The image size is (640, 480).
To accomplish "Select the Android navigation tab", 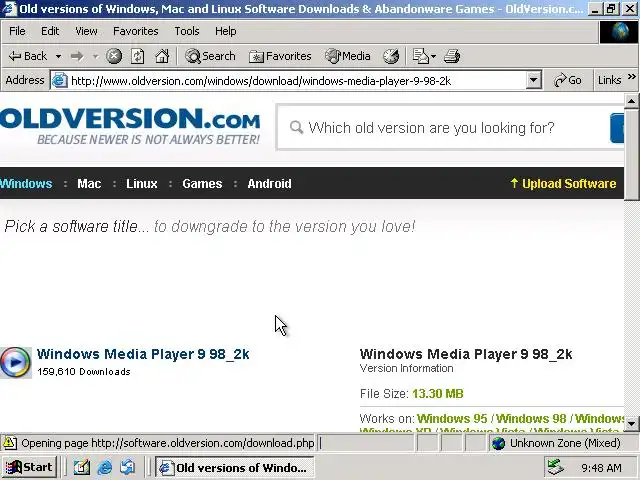I will pos(269,184).
